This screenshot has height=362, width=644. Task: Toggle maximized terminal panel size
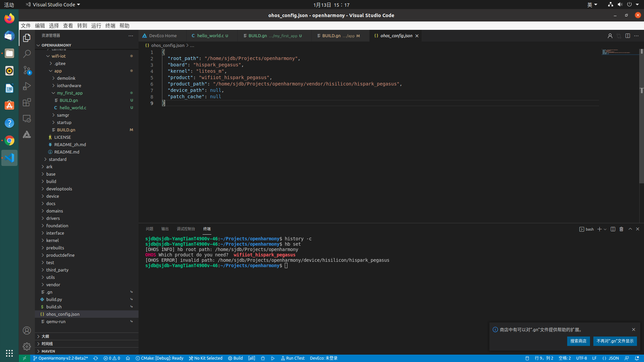pos(630,229)
